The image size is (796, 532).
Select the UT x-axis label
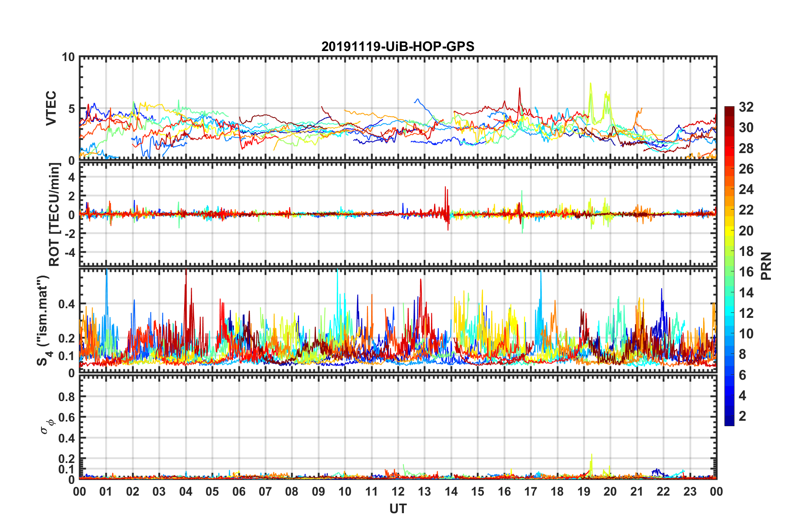coord(398,509)
